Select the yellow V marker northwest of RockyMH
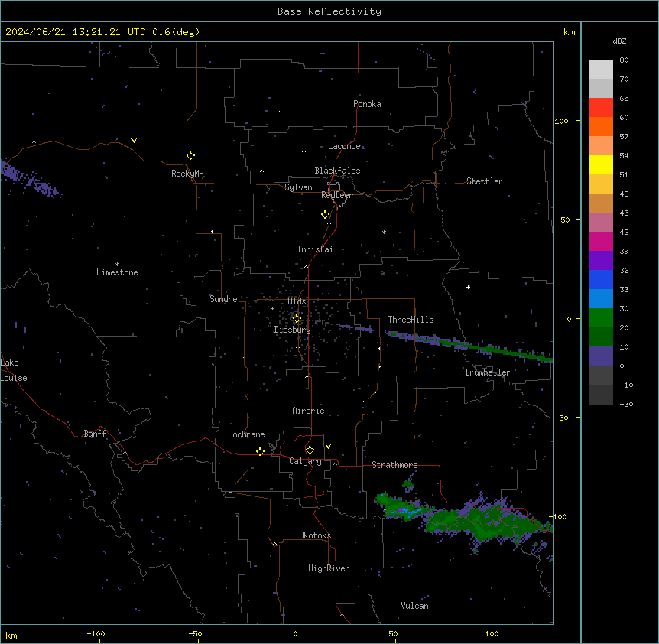The height and width of the screenshot is (644, 659). pyautogui.click(x=134, y=141)
